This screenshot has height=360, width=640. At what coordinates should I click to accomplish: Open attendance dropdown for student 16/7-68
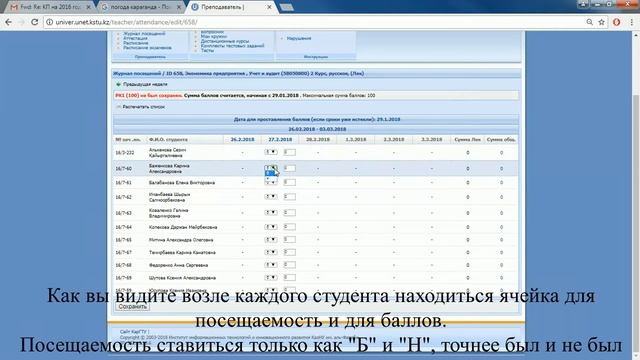tap(271, 265)
